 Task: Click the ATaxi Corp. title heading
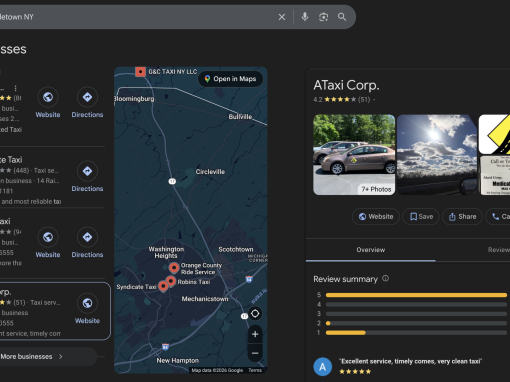point(346,85)
